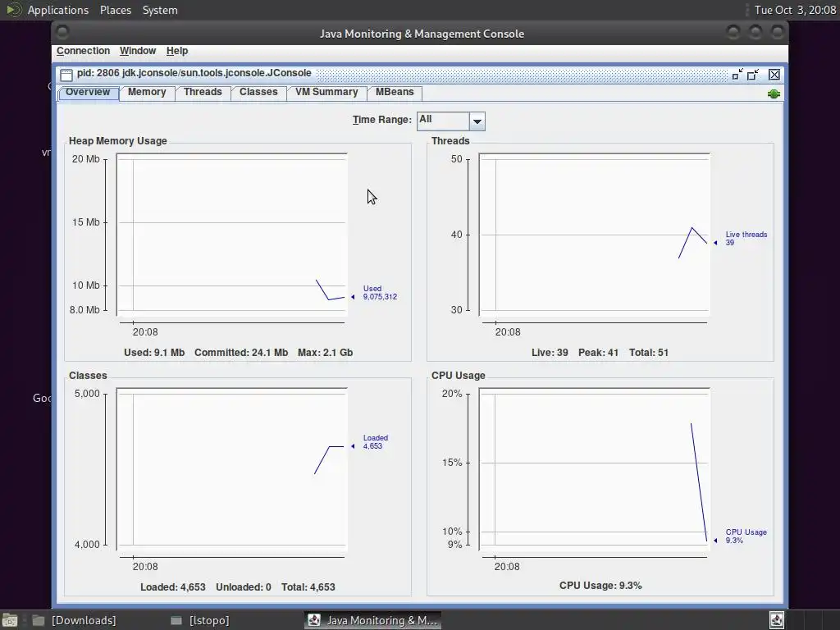Viewport: 840px width, 630px height.
Task: Click the Total: 51 threads text
Action: tap(649, 353)
